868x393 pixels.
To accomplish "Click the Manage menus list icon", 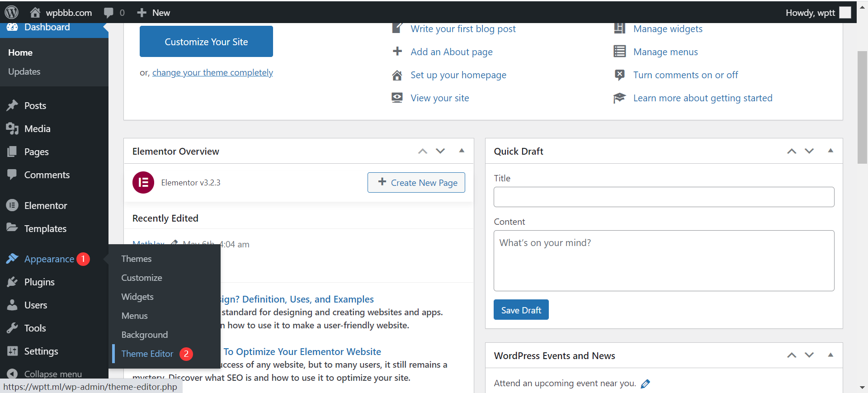I will pyautogui.click(x=619, y=51).
